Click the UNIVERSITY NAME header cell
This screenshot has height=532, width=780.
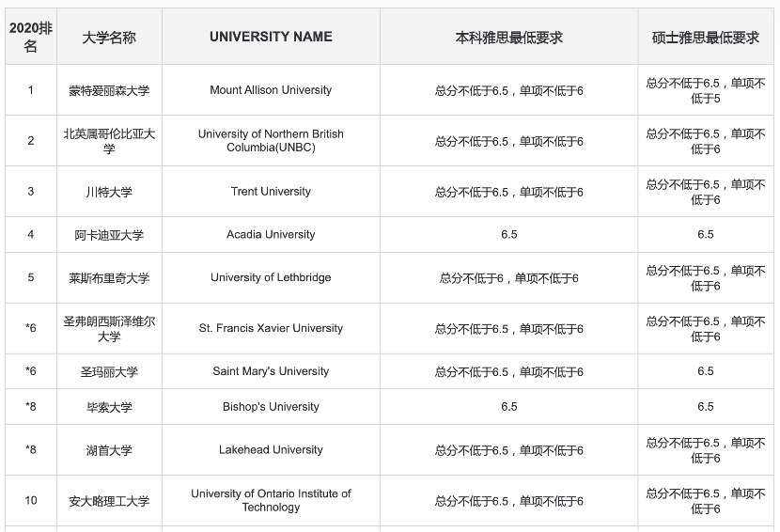tap(271, 37)
